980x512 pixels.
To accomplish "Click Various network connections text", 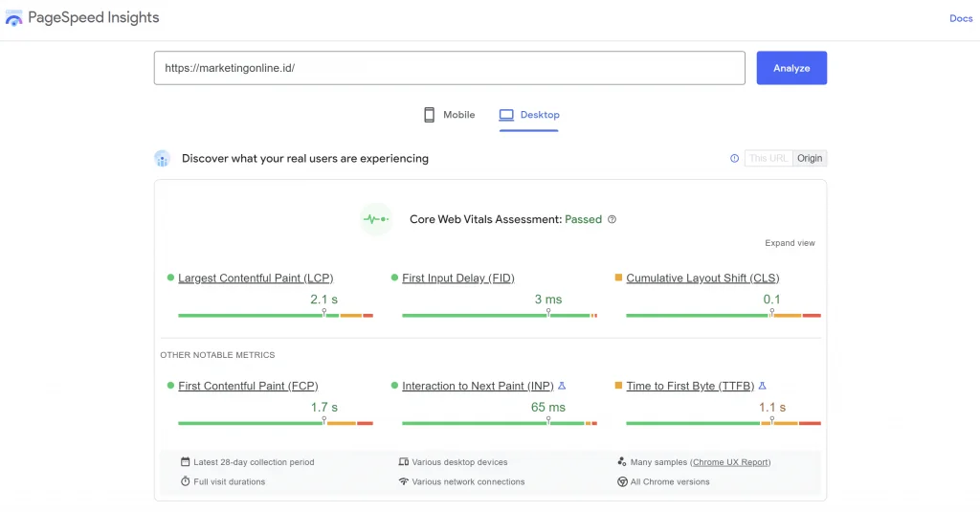I will pos(468,482).
